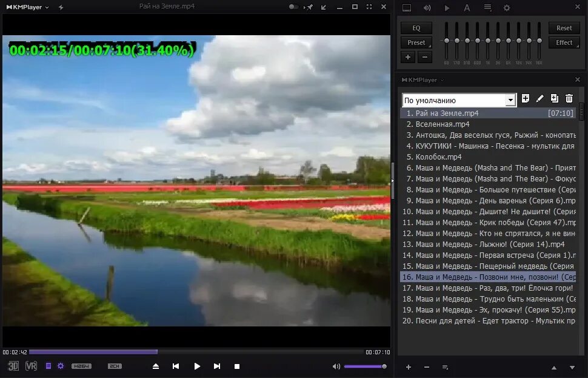Start playback with the play button
The image size is (588, 378).
197,366
